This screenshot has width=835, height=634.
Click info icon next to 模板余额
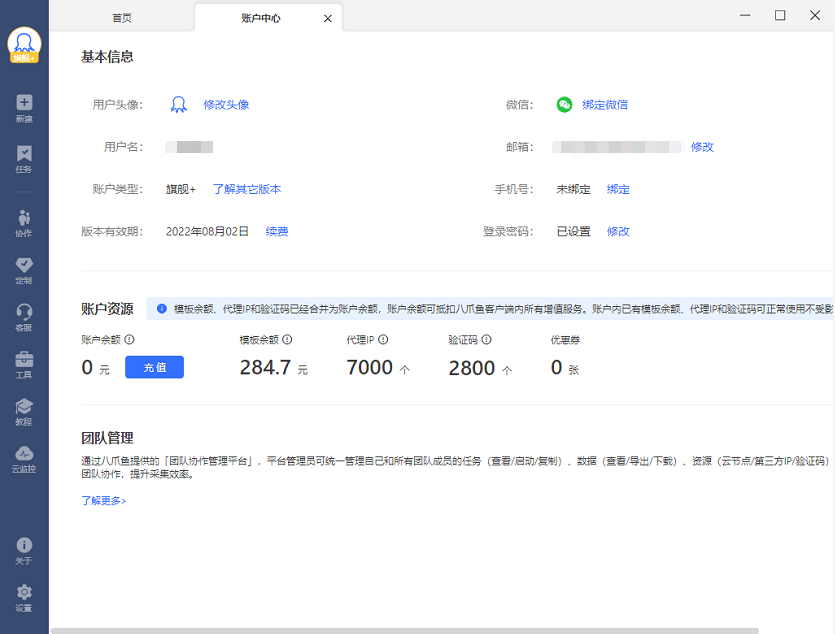(x=287, y=340)
